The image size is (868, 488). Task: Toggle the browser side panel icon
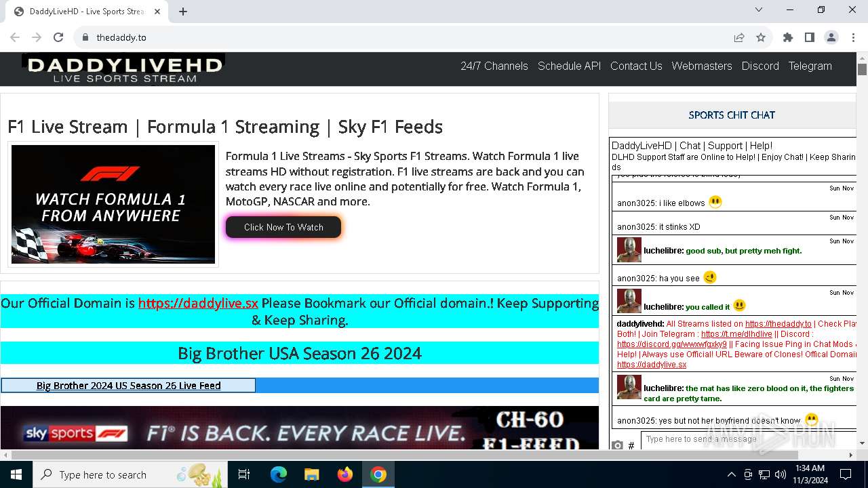click(810, 37)
